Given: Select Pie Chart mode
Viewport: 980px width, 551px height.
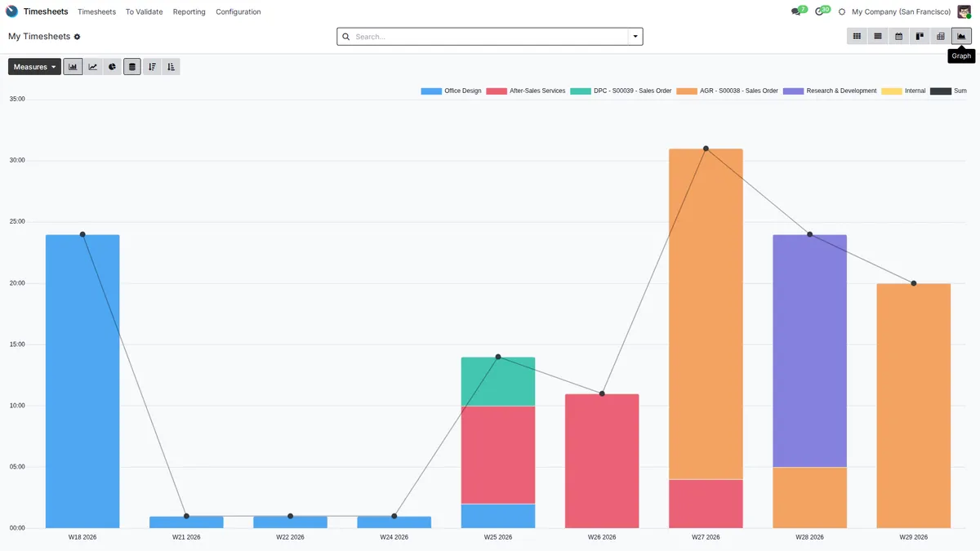Looking at the screenshot, I should pos(113,67).
